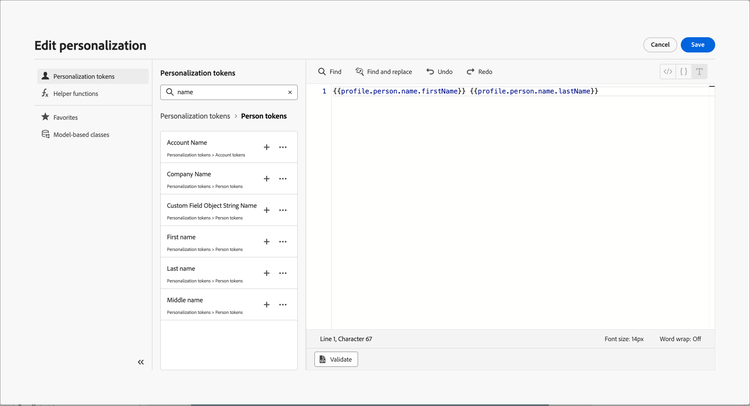Open the Helper functions section
The height and width of the screenshot is (406, 750).
coord(75,94)
